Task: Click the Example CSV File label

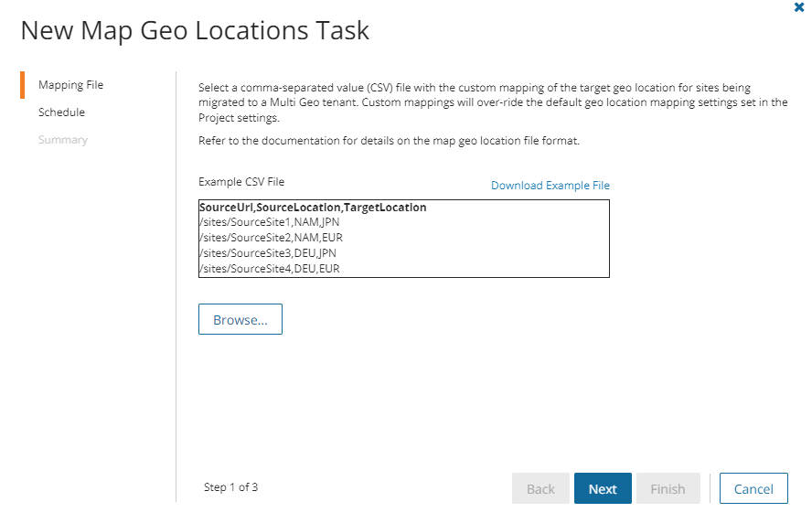Action: 241,182
